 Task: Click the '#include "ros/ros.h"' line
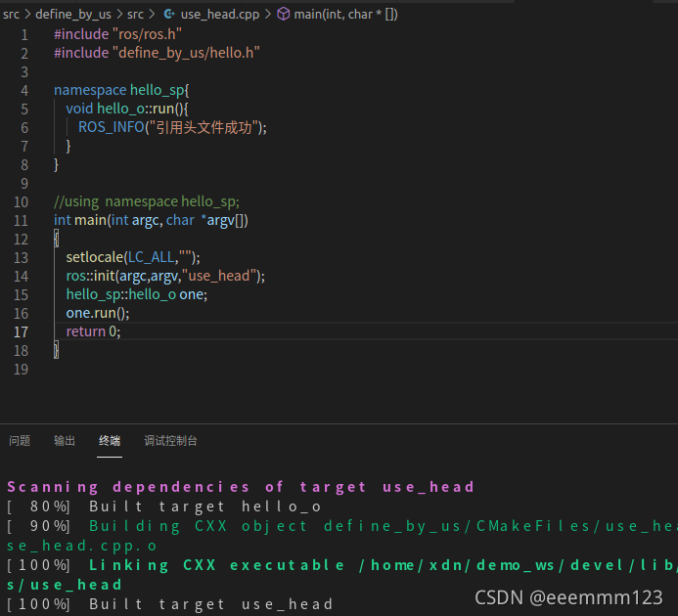pos(117,34)
